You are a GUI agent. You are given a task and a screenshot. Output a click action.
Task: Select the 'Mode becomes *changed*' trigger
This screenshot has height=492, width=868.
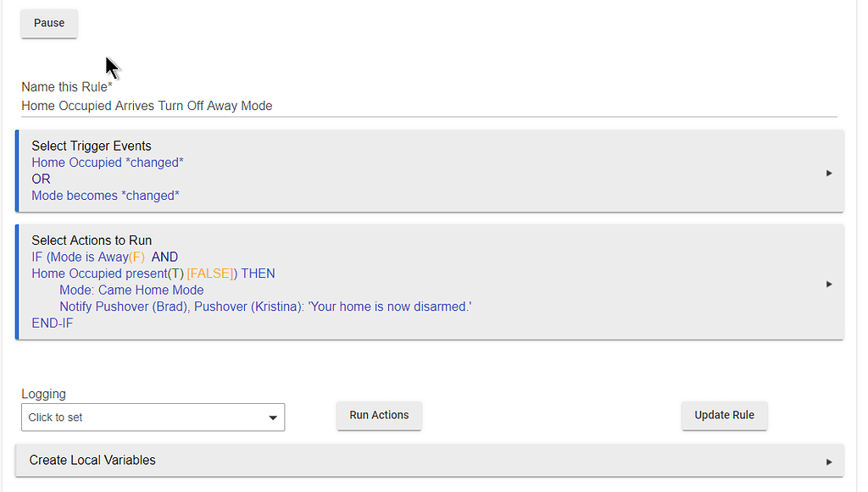105,196
